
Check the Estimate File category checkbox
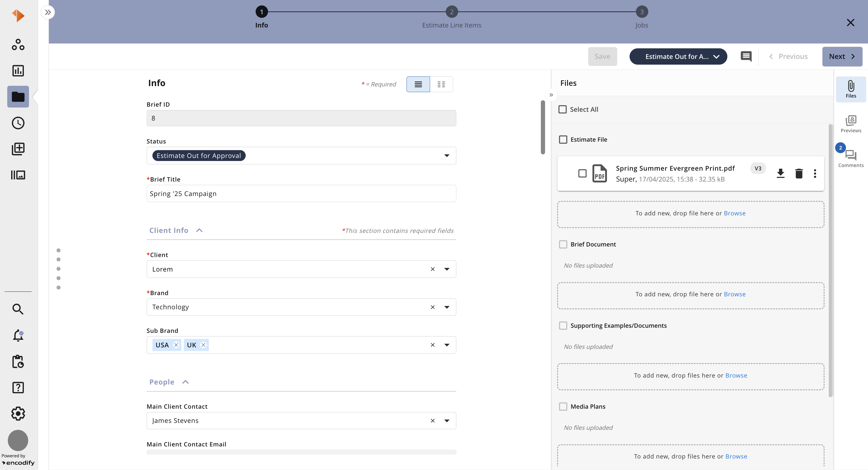pyautogui.click(x=563, y=140)
